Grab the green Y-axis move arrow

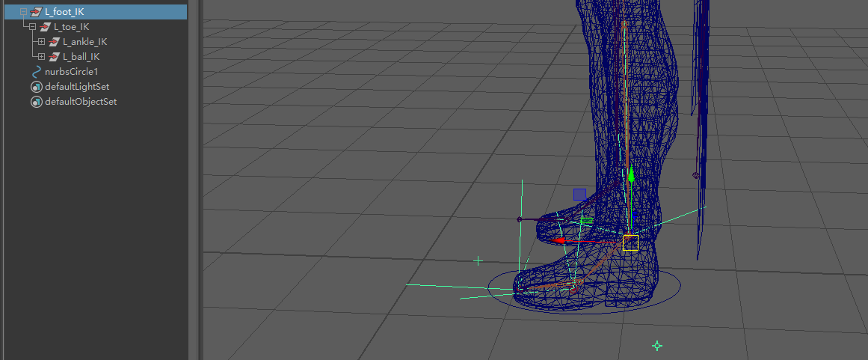[630, 175]
